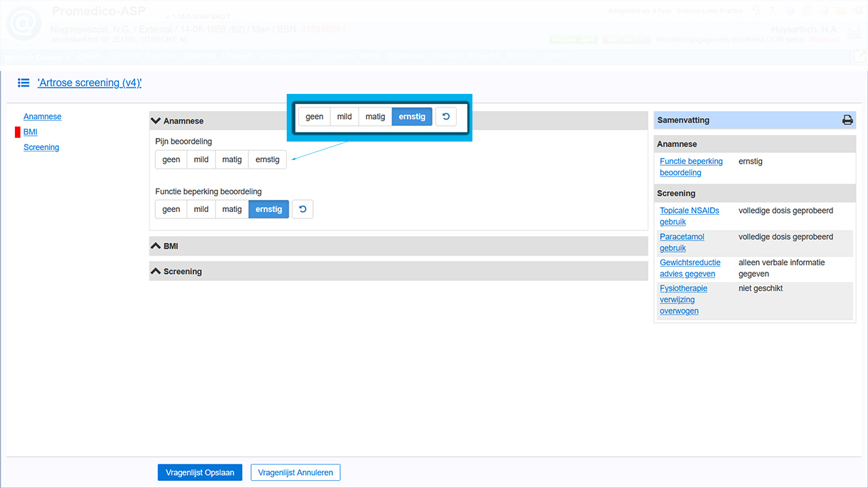Click the Vragenlijst Annuleren button

tap(295, 472)
